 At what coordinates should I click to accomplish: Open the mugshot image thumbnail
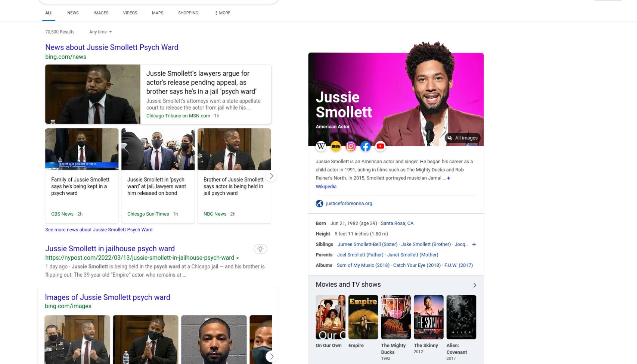[x=214, y=339]
